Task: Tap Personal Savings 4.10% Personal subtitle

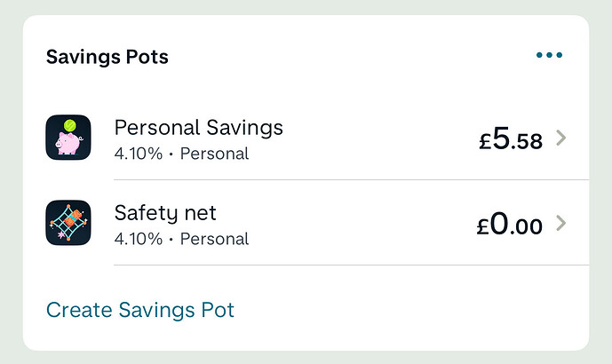Action: [x=181, y=154]
